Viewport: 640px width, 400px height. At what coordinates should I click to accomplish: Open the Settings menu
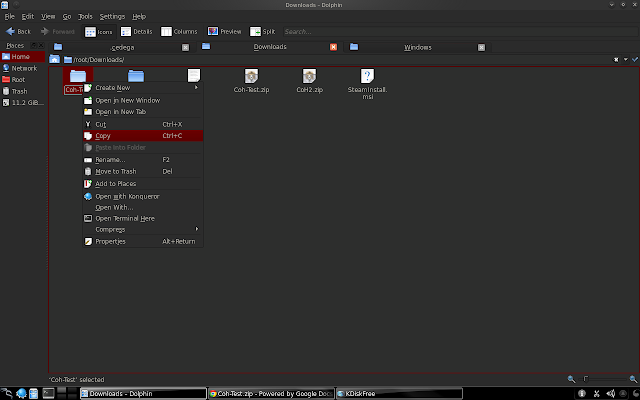[x=112, y=16]
